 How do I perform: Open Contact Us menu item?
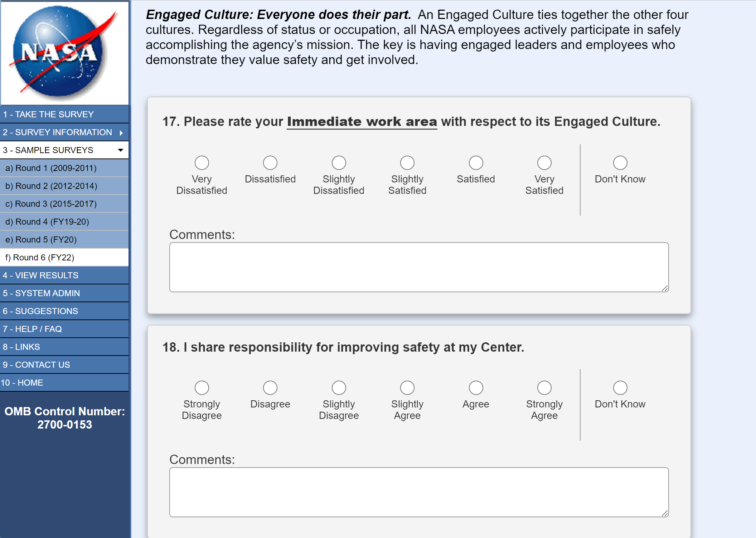click(36, 365)
